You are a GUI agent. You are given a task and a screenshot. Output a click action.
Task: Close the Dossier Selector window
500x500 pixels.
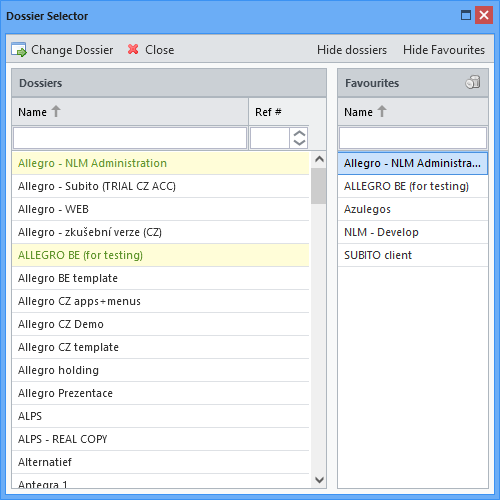484,15
